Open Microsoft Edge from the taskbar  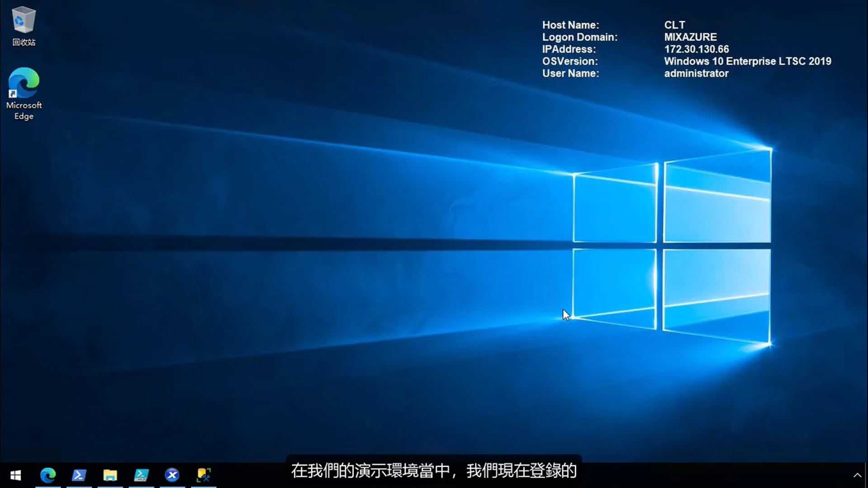[x=48, y=475]
